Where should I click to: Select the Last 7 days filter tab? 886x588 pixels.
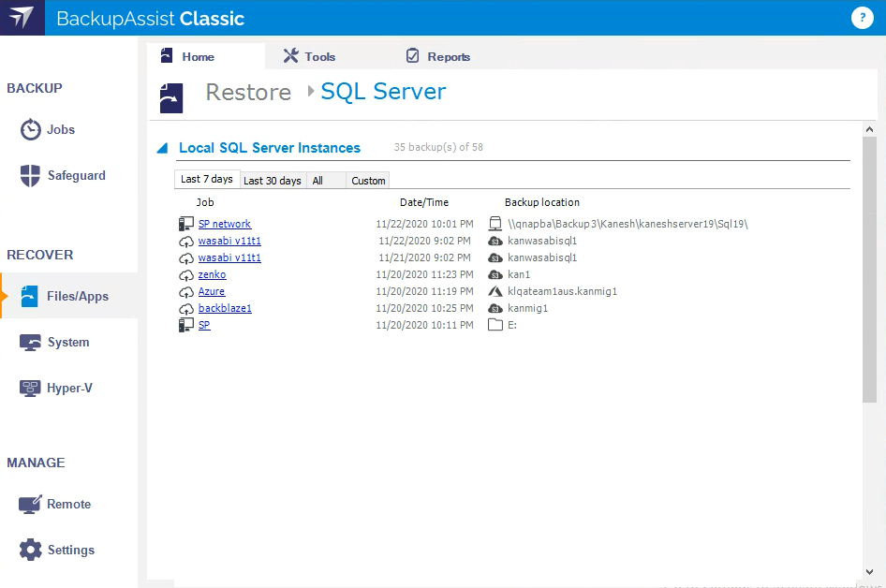pyautogui.click(x=207, y=179)
